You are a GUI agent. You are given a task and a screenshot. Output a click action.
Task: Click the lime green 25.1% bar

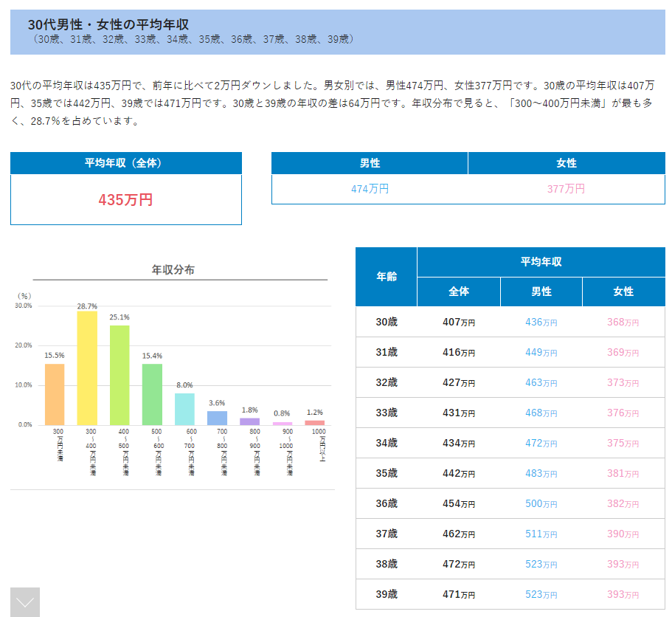(119, 375)
